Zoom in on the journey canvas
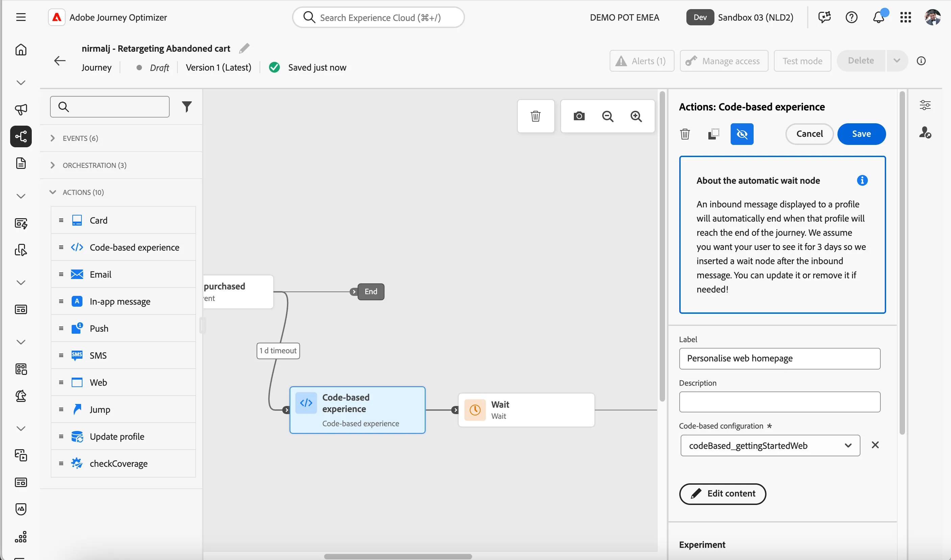This screenshot has height=560, width=951. (636, 116)
